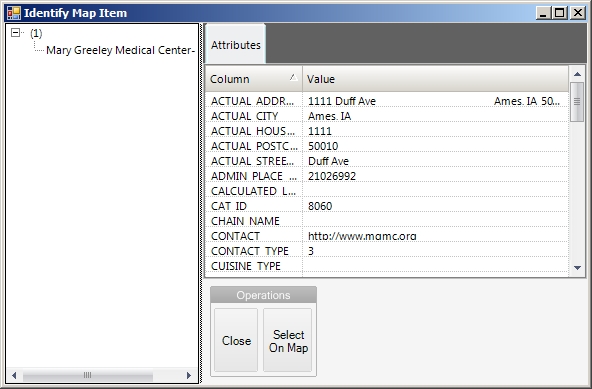
Task: Select the CAT_ID value 8060
Action: (320, 206)
